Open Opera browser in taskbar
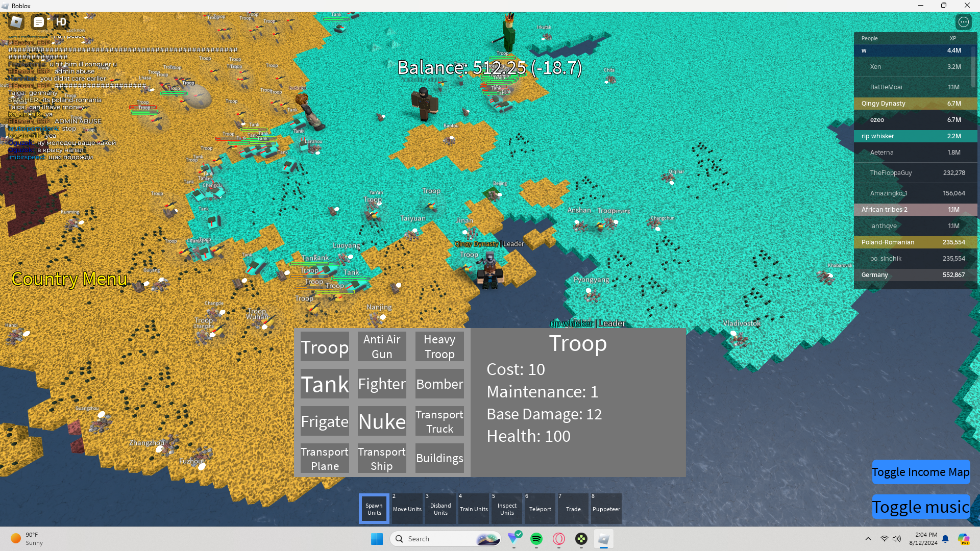The image size is (980, 551). click(x=559, y=539)
